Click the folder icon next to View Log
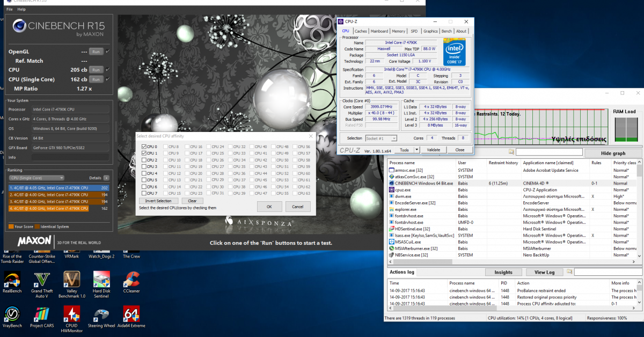644x337 pixels. [569, 272]
